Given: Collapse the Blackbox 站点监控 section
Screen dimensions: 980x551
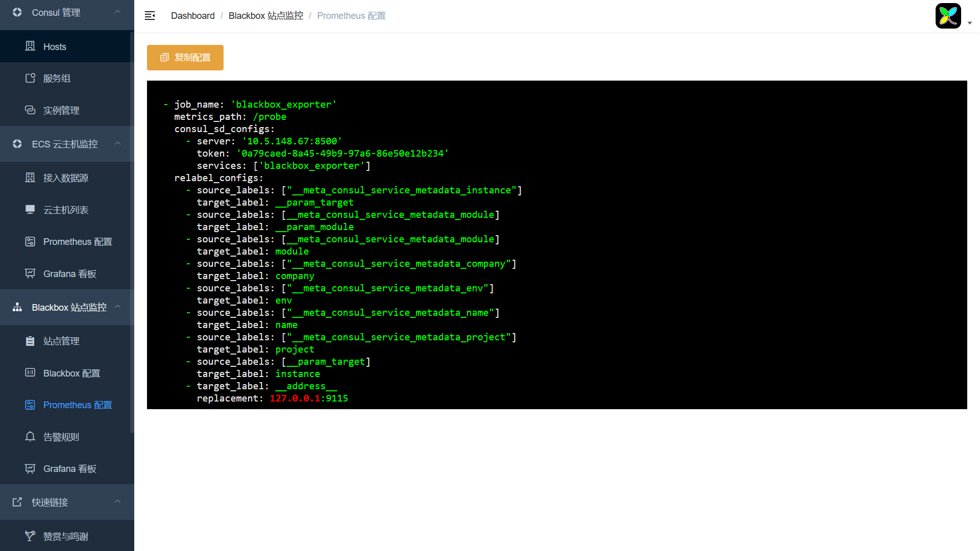Looking at the screenshot, I should [x=118, y=307].
